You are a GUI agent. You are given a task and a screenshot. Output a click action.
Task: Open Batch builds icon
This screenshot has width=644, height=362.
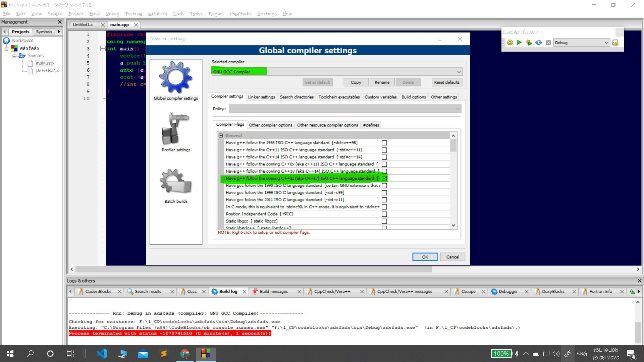(x=176, y=181)
